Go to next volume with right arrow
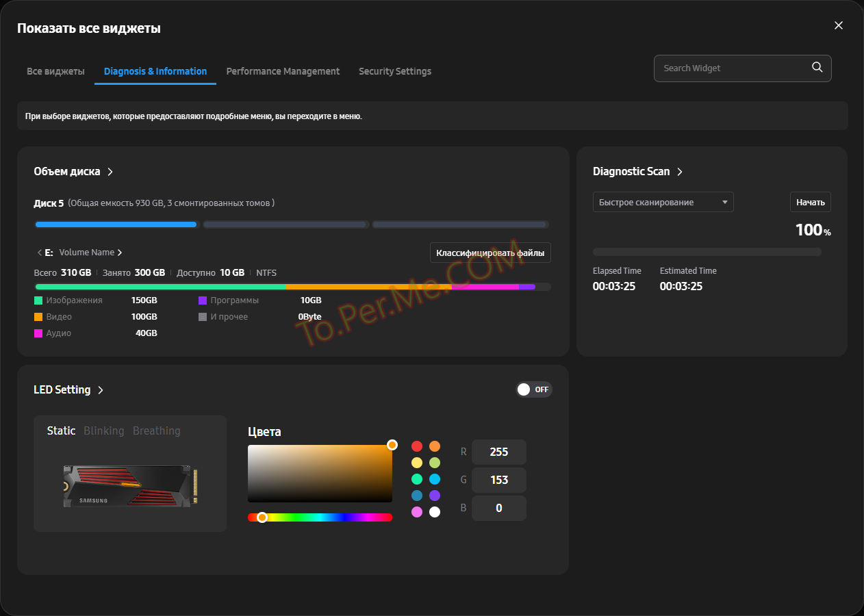This screenshot has height=616, width=864. (x=120, y=253)
